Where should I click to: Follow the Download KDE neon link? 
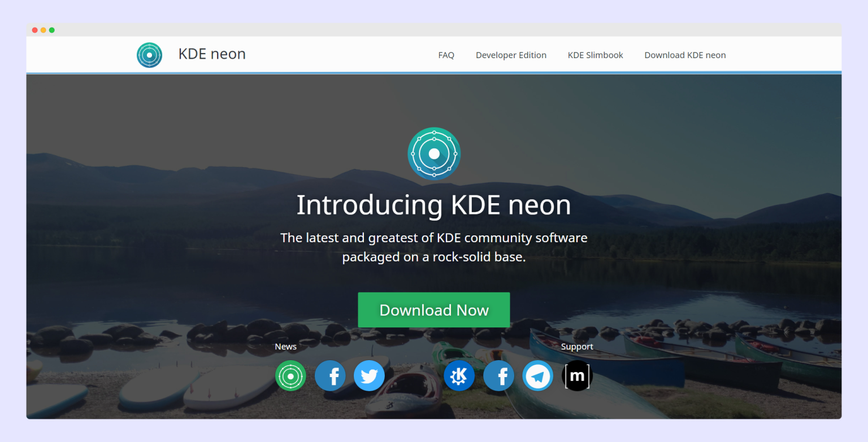click(685, 55)
